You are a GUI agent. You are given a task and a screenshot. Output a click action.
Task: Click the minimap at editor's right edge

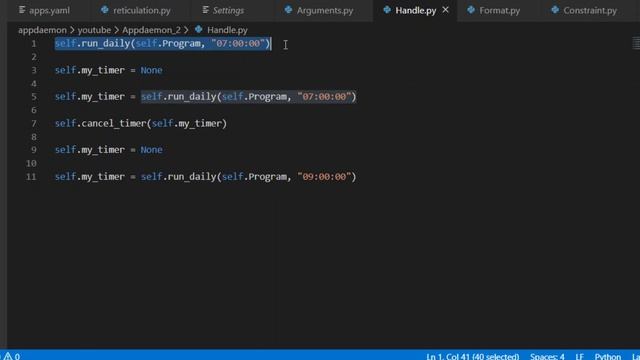click(636, 43)
